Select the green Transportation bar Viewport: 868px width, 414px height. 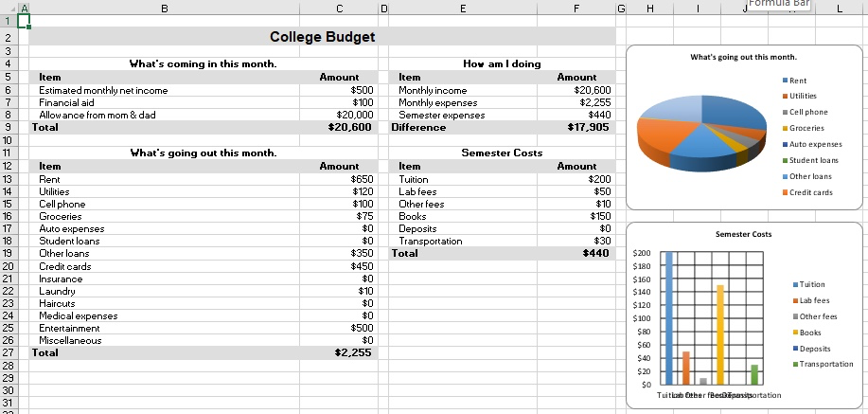(x=754, y=374)
